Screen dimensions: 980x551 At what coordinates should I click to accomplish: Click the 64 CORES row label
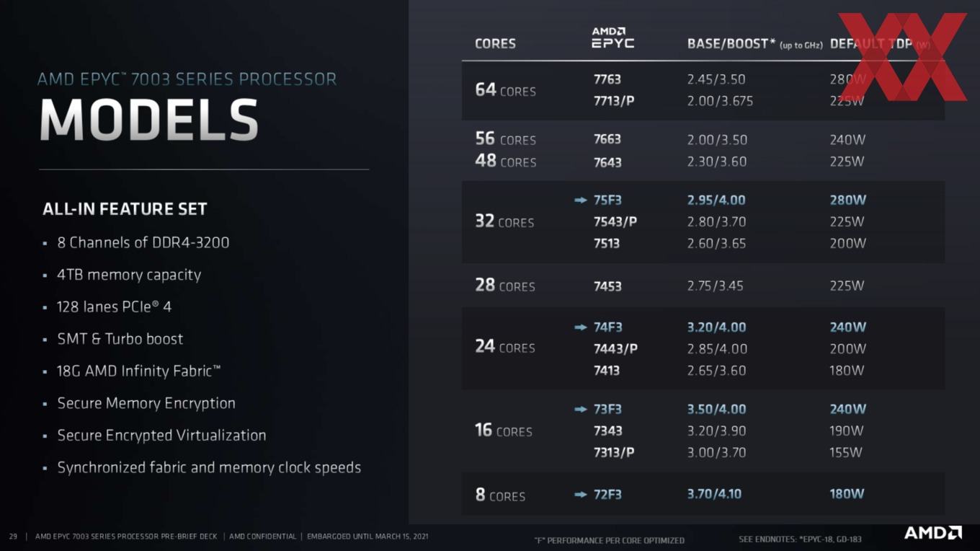click(x=505, y=90)
